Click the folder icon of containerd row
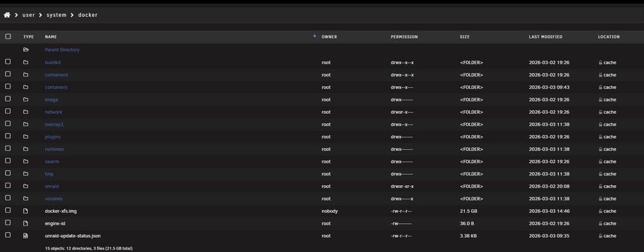 [x=26, y=75]
